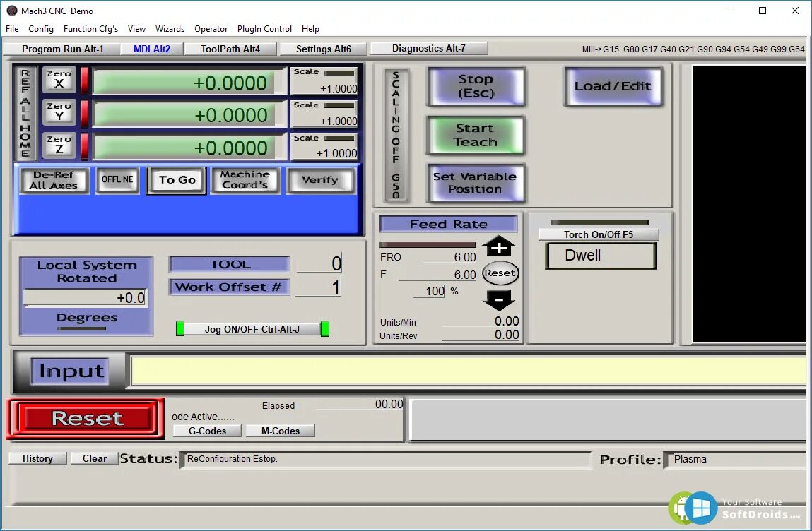Toggle Jog ON/OFF Ctrl-Alt-J

click(x=252, y=329)
